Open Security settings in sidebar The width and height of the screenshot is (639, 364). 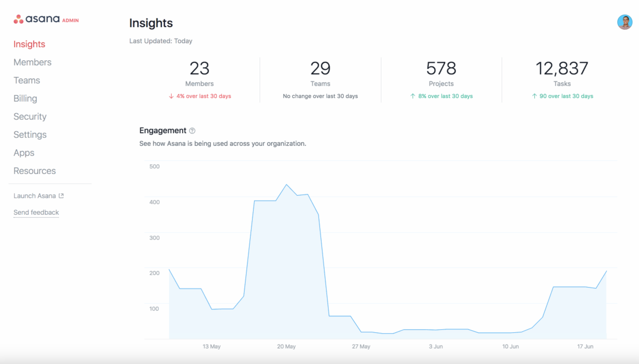tap(30, 117)
